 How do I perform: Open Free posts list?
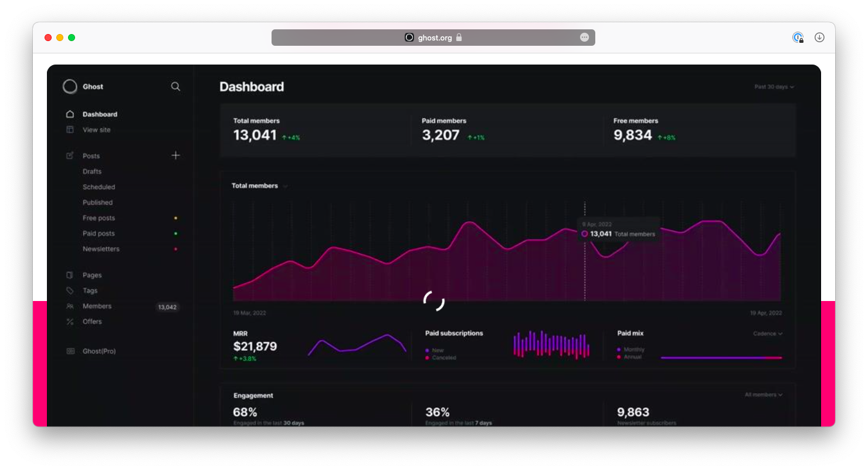99,218
